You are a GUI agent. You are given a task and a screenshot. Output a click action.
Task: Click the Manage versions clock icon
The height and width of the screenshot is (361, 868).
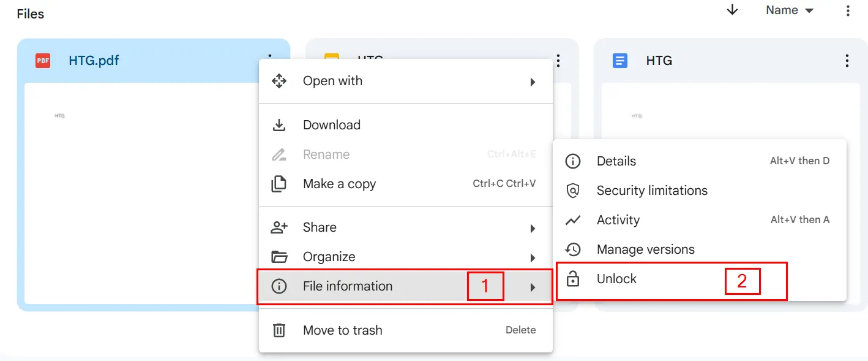[x=574, y=249]
